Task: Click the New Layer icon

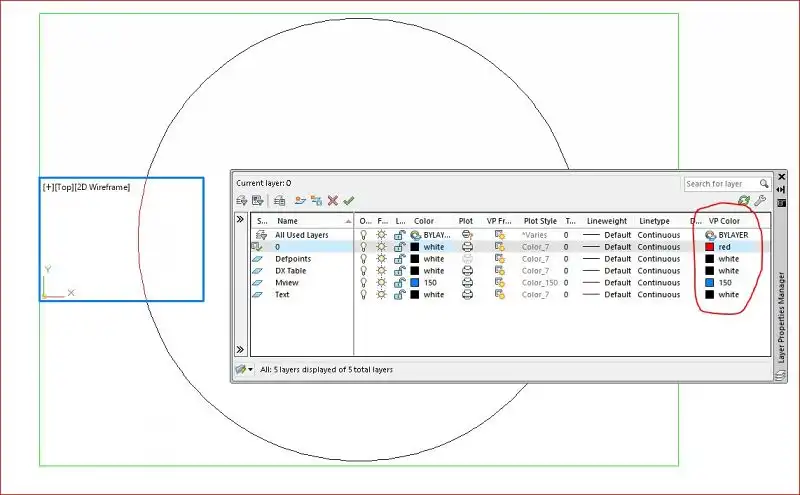Action: click(x=300, y=201)
